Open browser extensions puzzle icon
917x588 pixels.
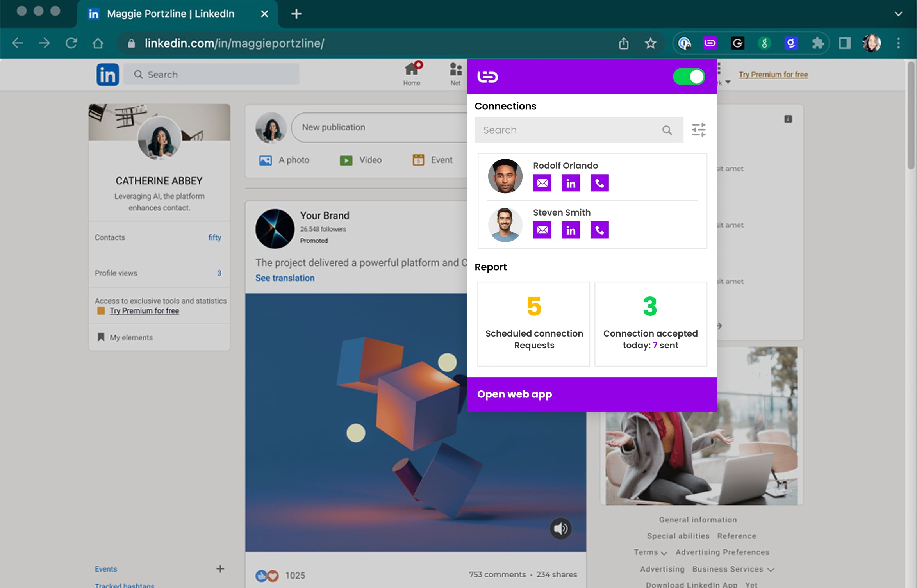click(x=817, y=43)
